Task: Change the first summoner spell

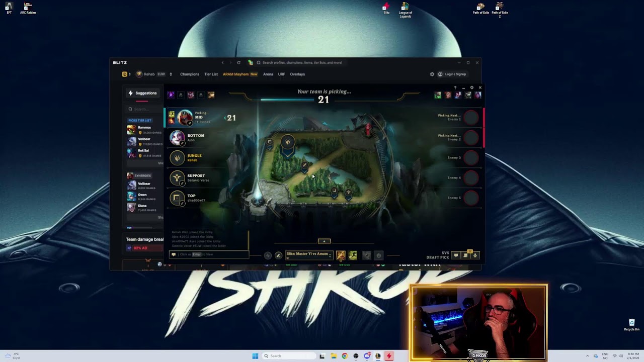Action: [x=341, y=255]
